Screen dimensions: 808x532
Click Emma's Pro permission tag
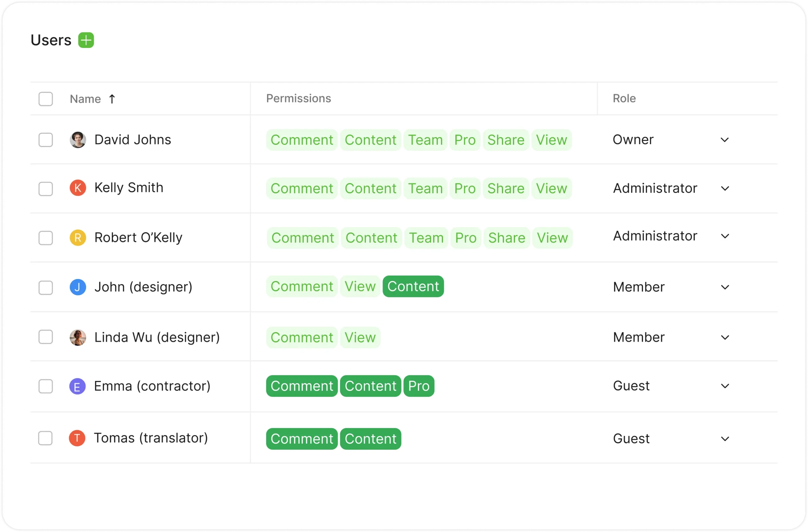coord(419,386)
